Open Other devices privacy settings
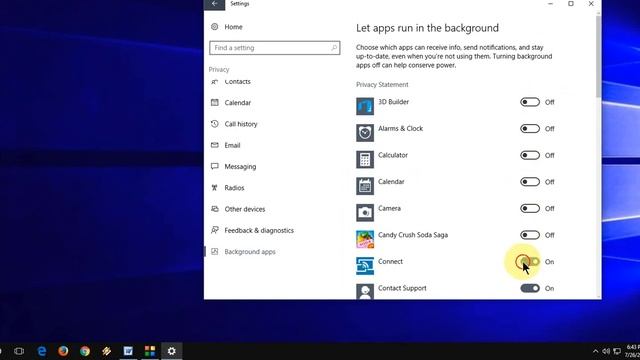Image resolution: width=640 pixels, height=360 pixels. tap(245, 209)
